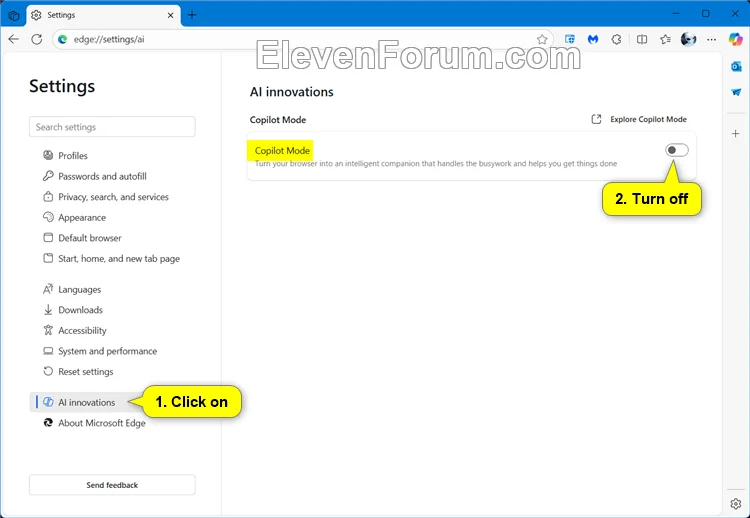Open sidebar settings gear icon
Screen dimensions: 750x518
coord(736,504)
